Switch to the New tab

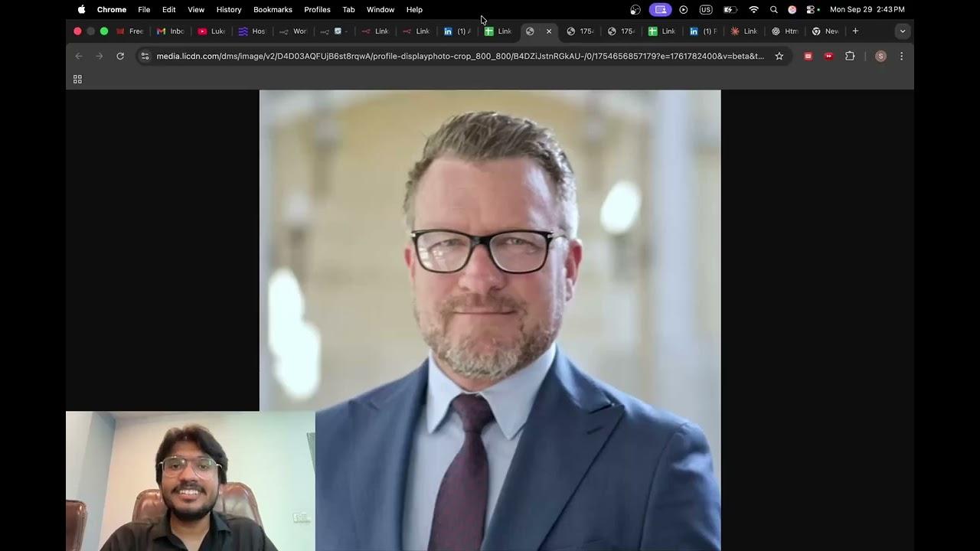825,31
